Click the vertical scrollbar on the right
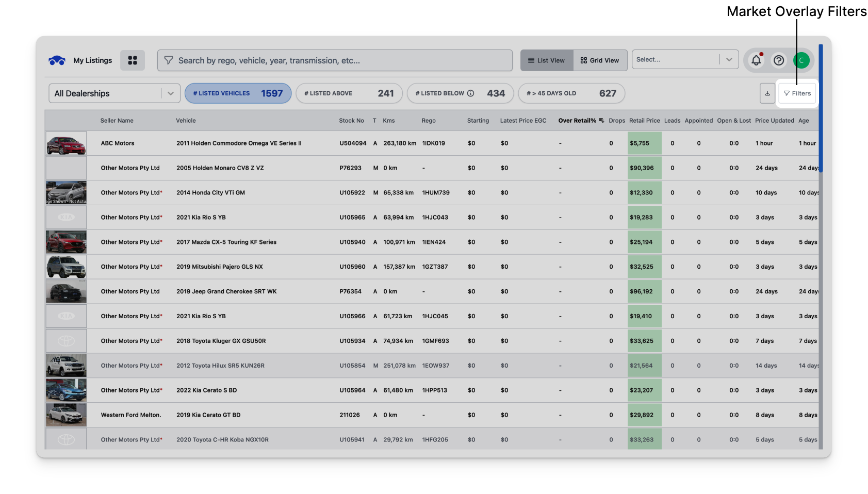868x494 pixels. pyautogui.click(x=821, y=108)
